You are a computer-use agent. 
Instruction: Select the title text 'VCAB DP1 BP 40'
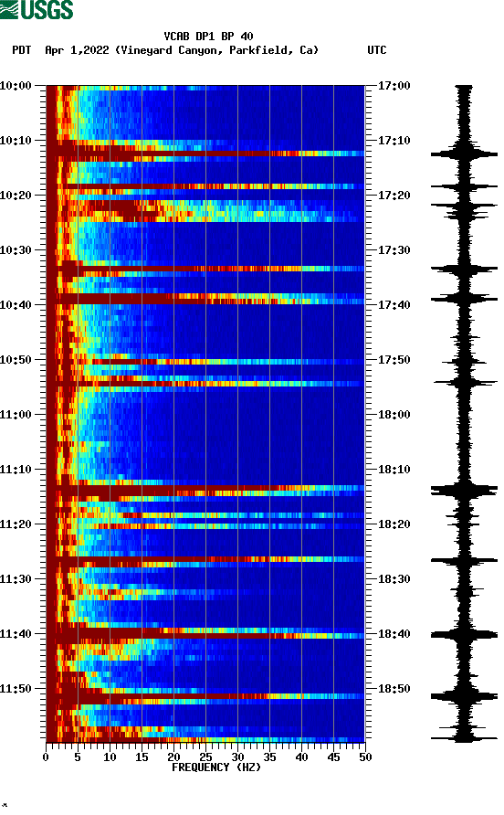[x=208, y=37]
